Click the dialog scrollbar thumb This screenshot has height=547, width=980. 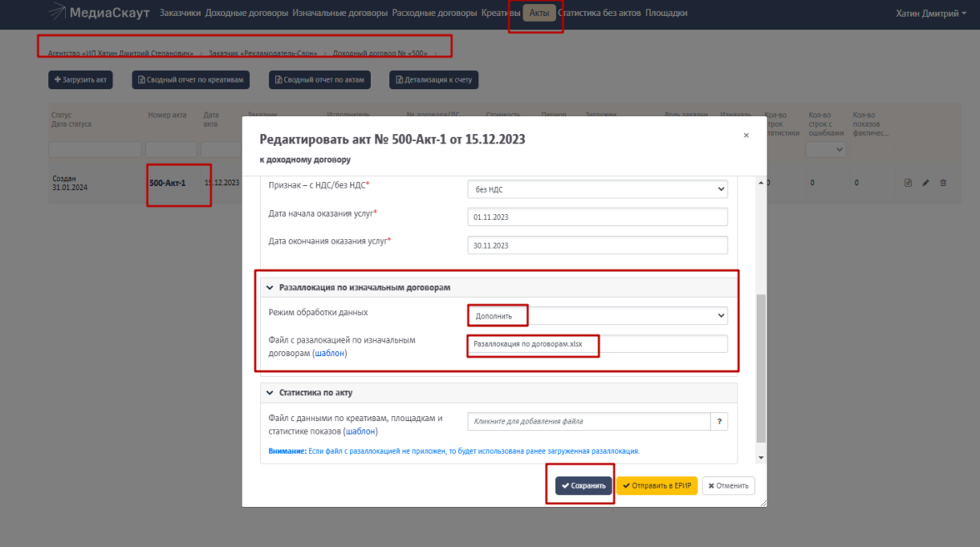click(761, 368)
